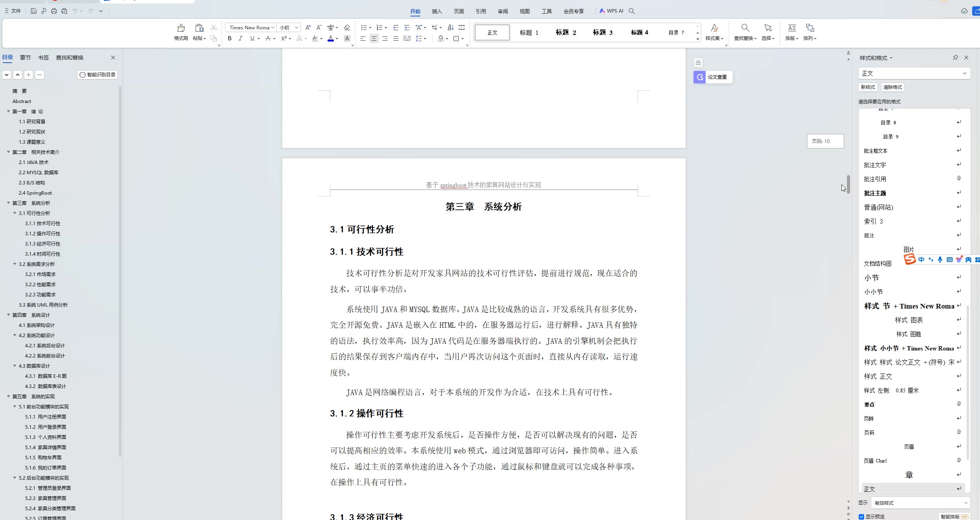Justify paragraph text
980x520 pixels.
(396, 38)
